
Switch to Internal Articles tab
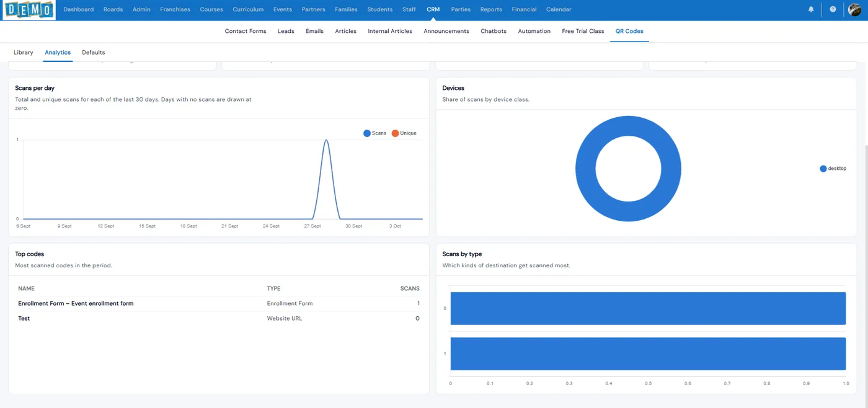(390, 31)
